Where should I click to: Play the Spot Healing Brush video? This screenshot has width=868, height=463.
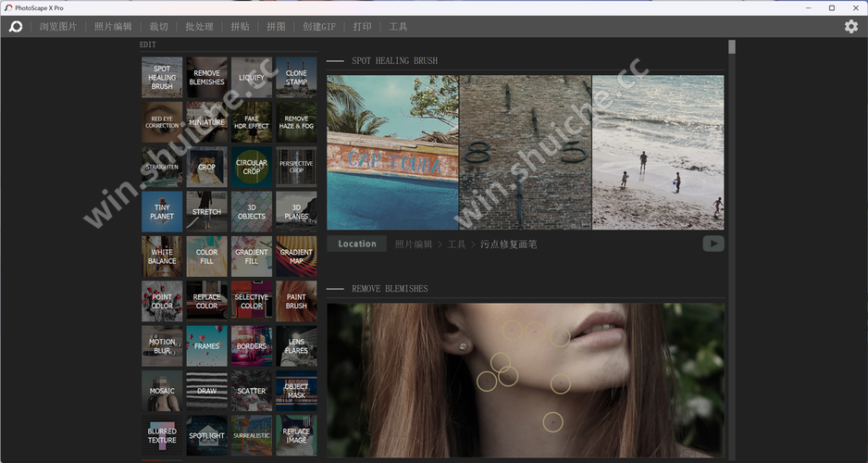click(x=713, y=244)
